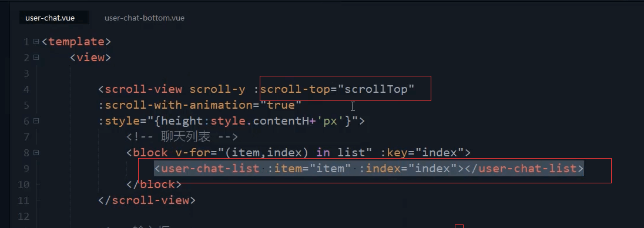
Task: Click line number 4 in the gutter
Action: point(26,89)
